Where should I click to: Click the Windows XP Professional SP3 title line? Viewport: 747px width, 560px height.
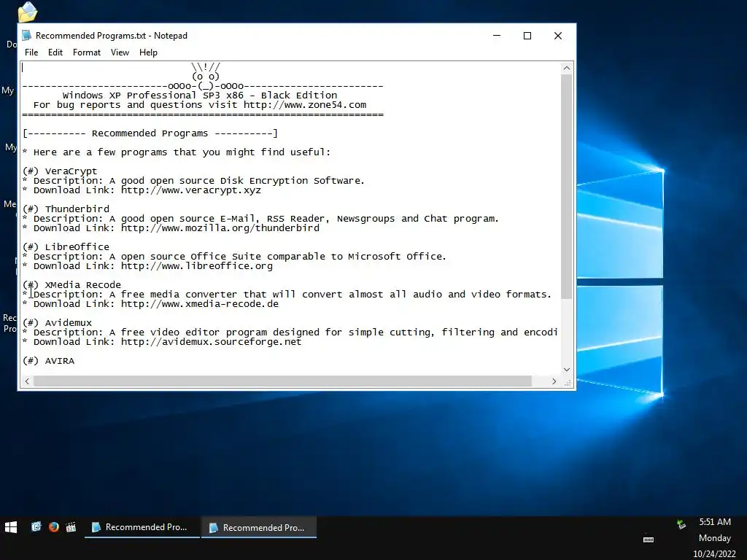[x=200, y=96]
